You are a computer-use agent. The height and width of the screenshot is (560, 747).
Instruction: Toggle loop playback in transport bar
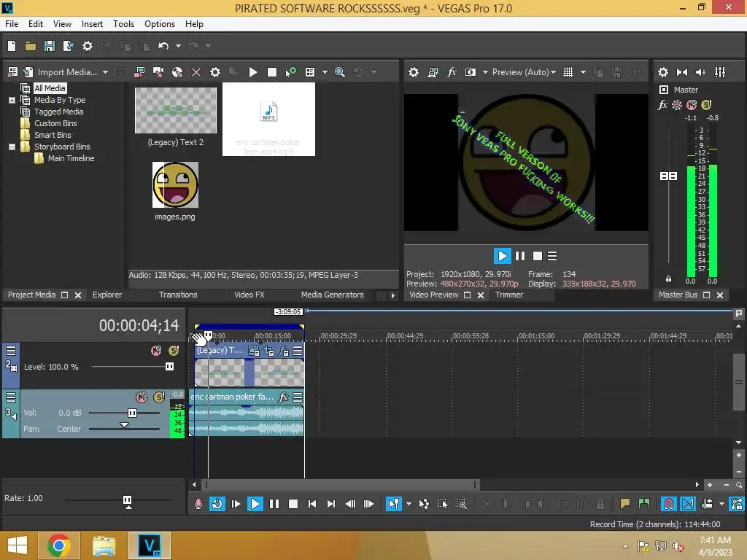[x=217, y=503]
